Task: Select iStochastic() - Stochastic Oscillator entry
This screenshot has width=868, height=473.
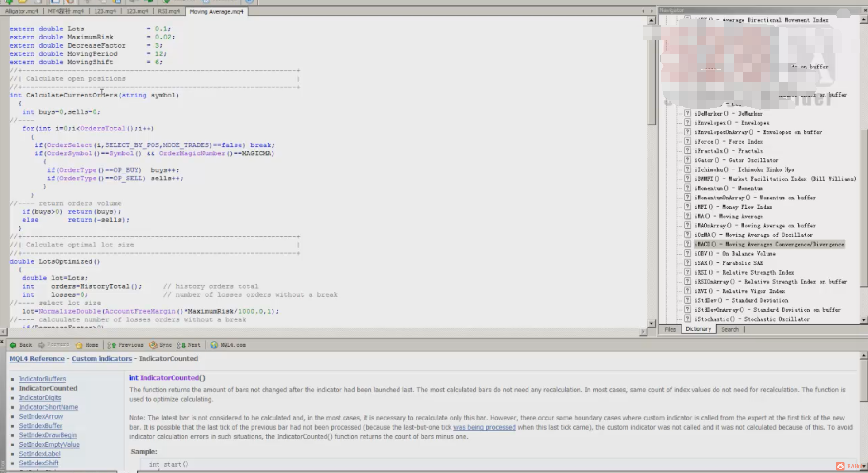Action: 752,319
